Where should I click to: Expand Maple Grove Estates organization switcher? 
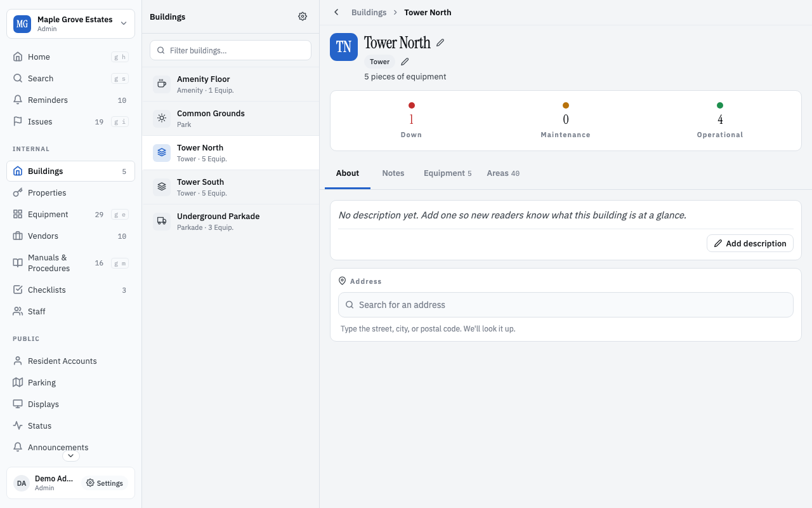(x=70, y=24)
